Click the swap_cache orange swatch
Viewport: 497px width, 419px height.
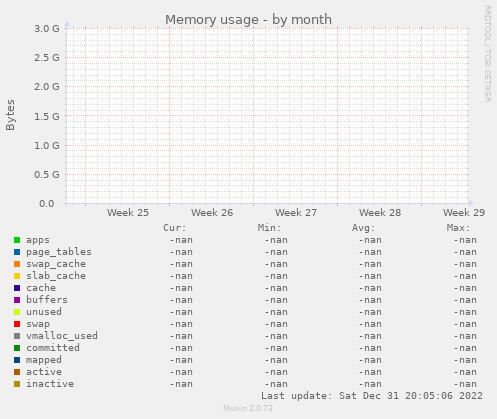click(17, 264)
